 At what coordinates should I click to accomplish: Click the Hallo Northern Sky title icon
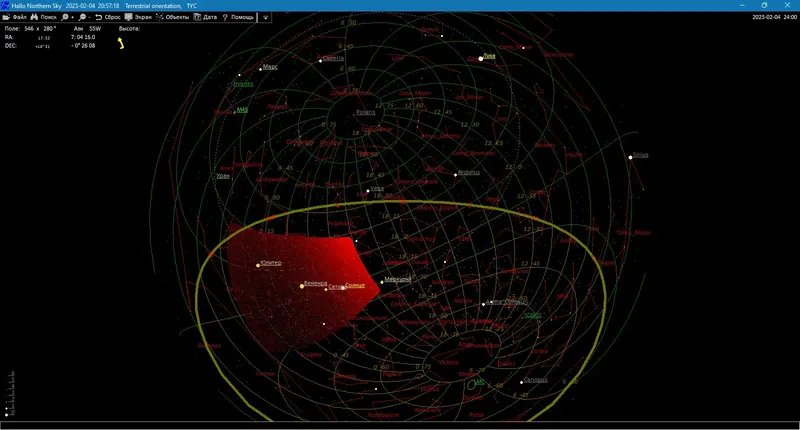[x=5, y=6]
